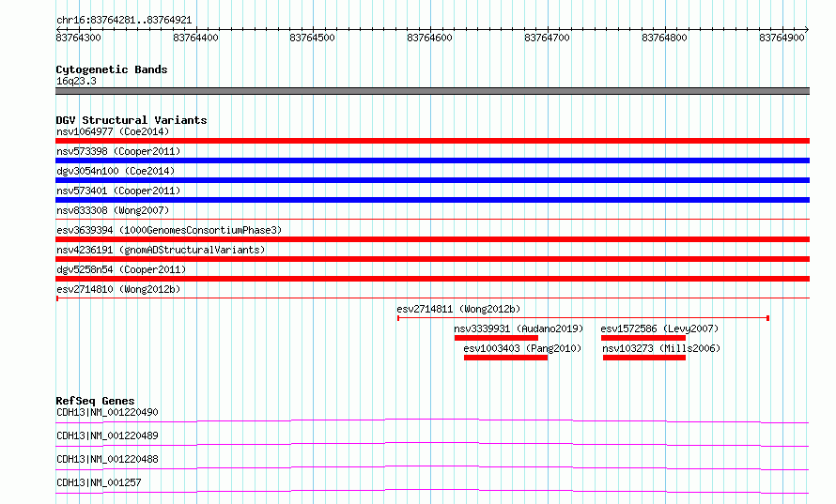Select the blue nsv573398 variant bar

tap(432, 160)
